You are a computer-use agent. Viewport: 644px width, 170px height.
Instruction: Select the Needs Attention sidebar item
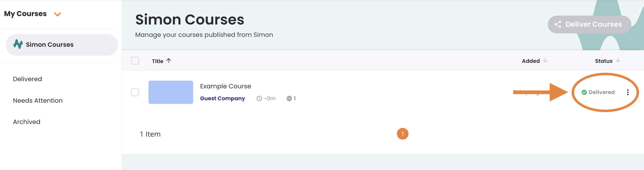(x=38, y=100)
